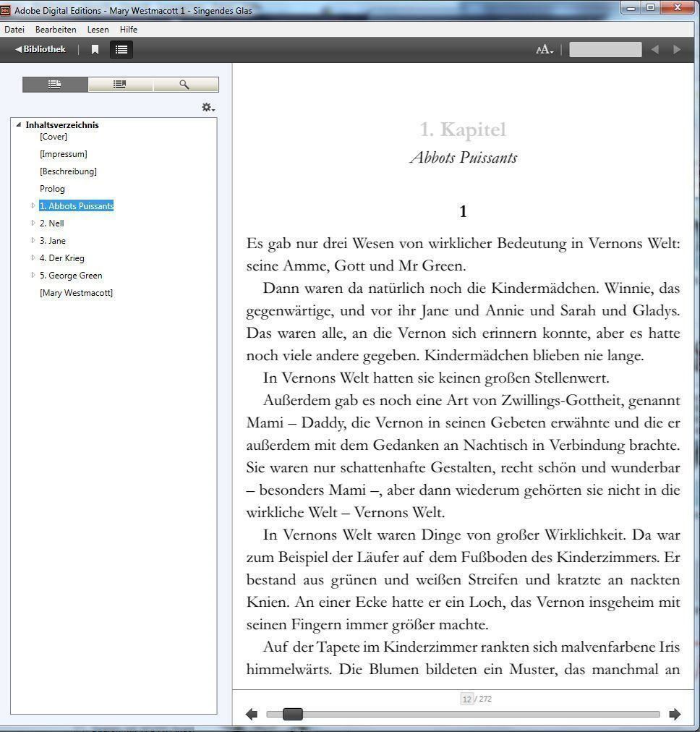Jump to [Impressum] entry
The width and height of the screenshot is (700, 732).
64,154
